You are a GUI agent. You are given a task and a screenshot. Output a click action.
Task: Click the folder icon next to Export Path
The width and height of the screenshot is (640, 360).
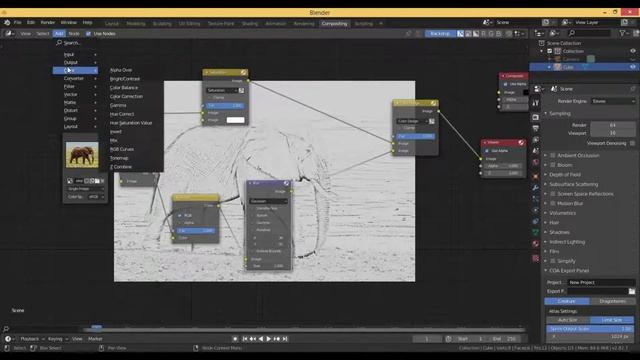click(632, 291)
